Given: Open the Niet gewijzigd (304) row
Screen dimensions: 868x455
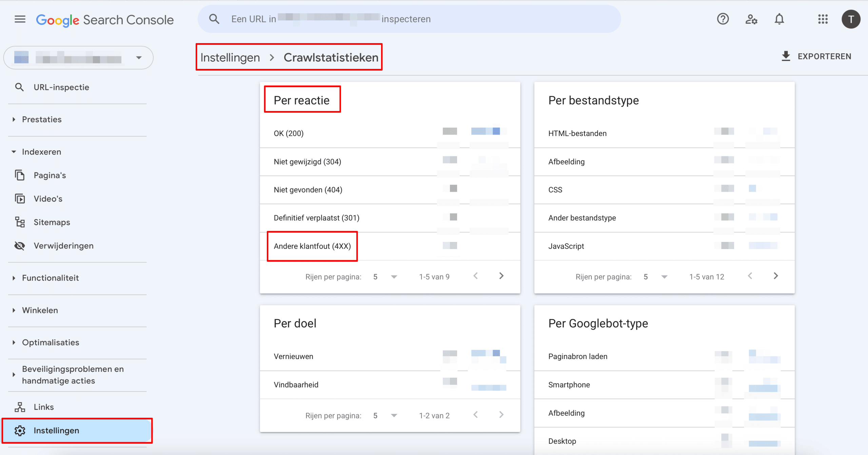Looking at the screenshot, I should pyautogui.click(x=390, y=162).
